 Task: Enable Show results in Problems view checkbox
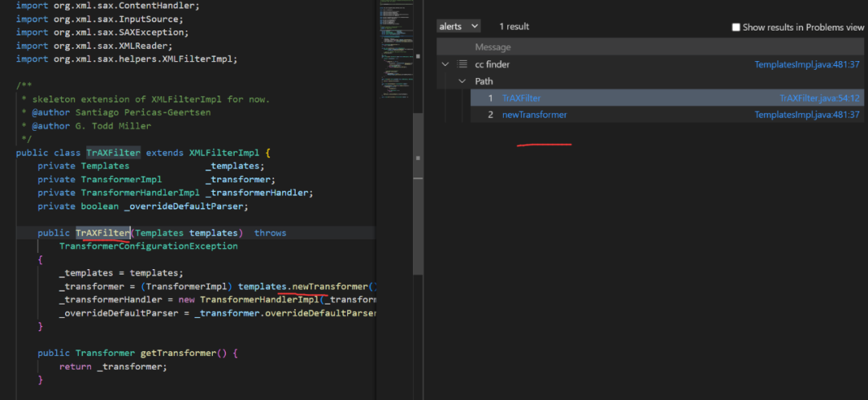[736, 27]
